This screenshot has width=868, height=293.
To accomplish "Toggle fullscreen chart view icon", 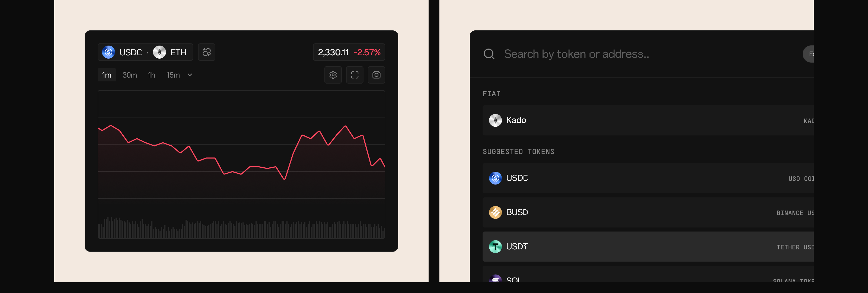I will tap(355, 75).
